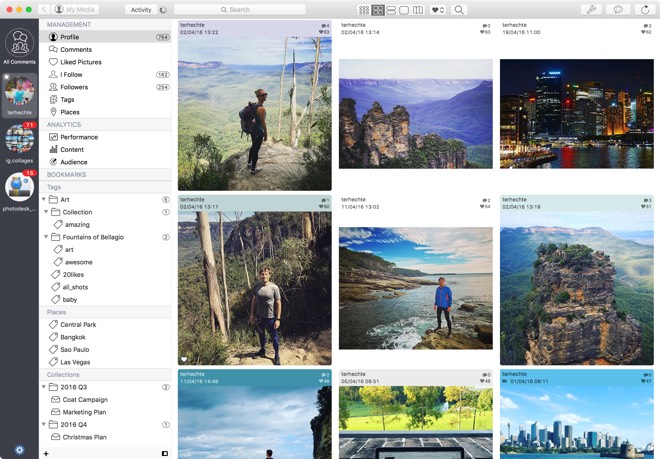Open the wrench tools settings
This screenshot has height=459, width=660.
591,9
